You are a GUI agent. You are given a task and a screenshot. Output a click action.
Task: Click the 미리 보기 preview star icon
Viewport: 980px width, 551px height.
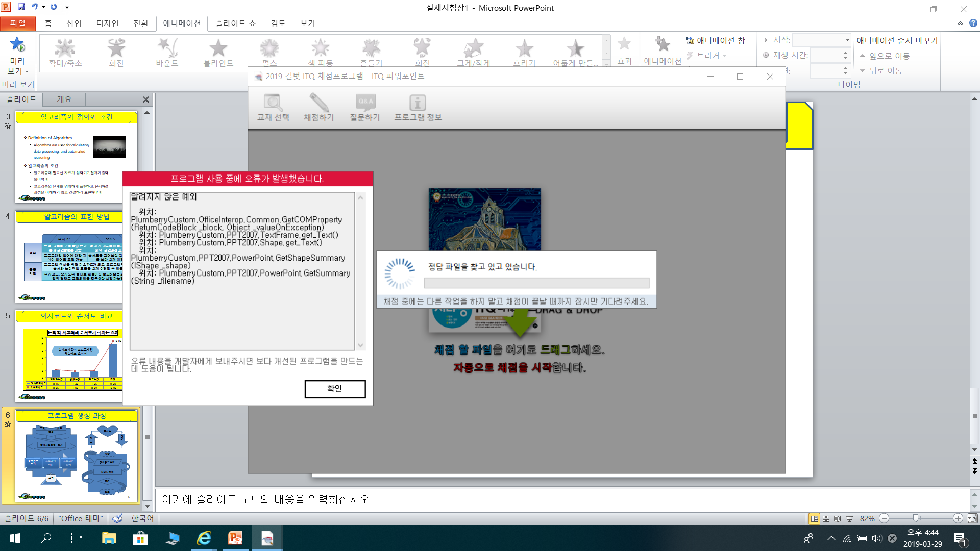[17, 45]
